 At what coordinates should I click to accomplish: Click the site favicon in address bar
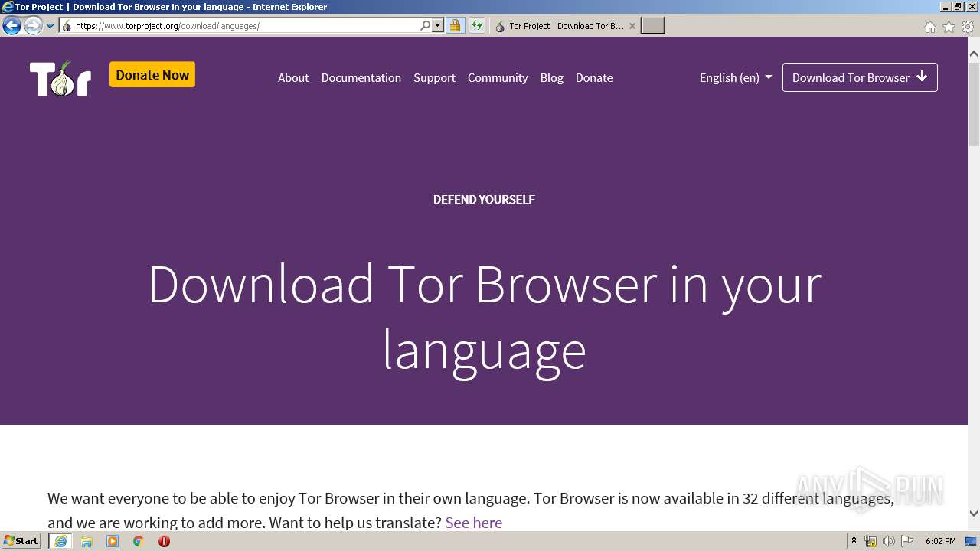(67, 26)
